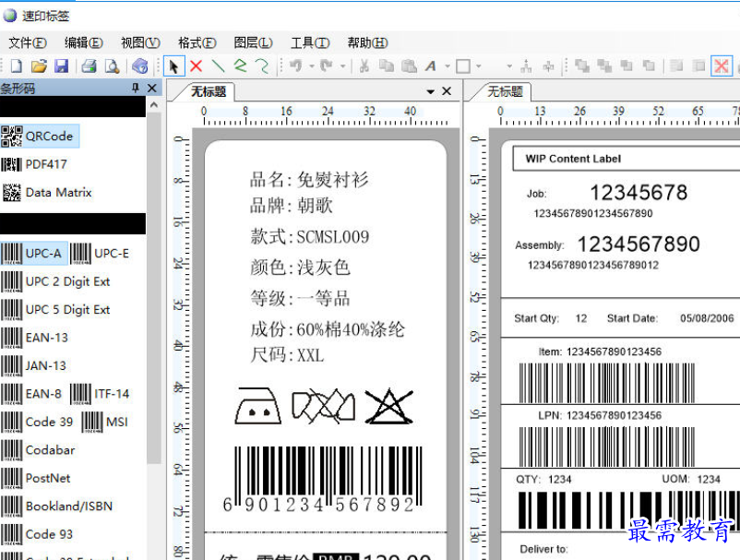Select the EAN-8 barcode type

(31, 394)
